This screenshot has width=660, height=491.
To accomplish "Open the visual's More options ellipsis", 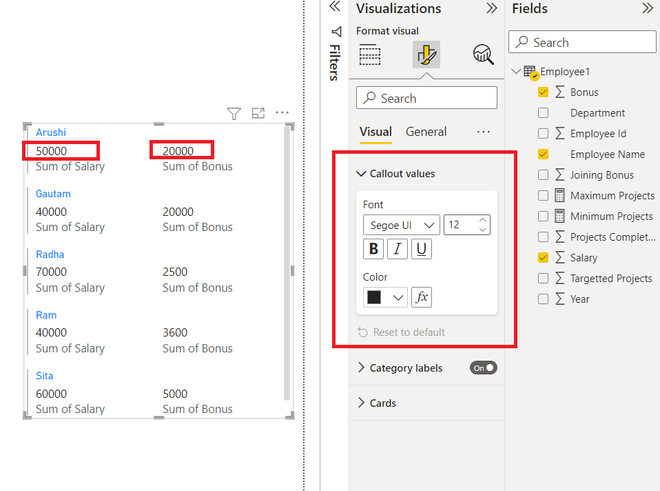I will pyautogui.click(x=282, y=112).
